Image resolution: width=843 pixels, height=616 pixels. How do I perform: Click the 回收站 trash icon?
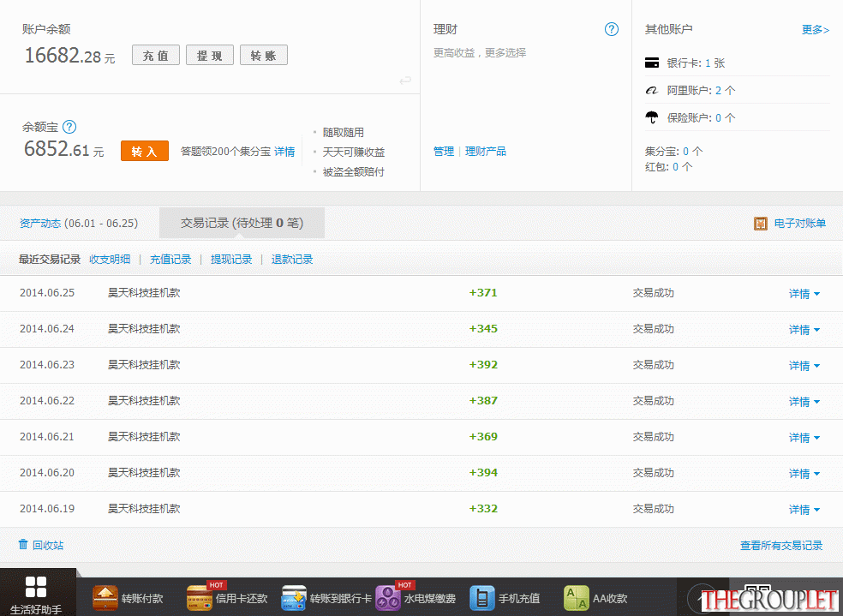point(23,545)
